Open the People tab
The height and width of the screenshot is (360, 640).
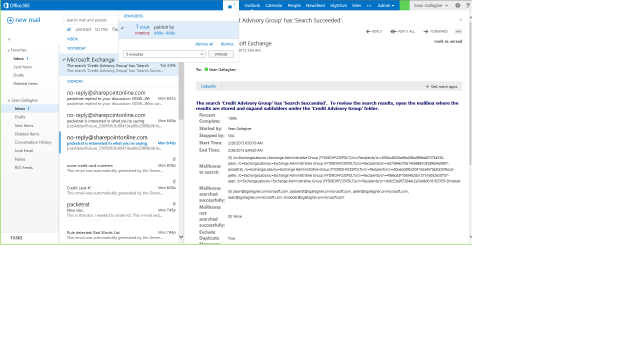pos(294,6)
